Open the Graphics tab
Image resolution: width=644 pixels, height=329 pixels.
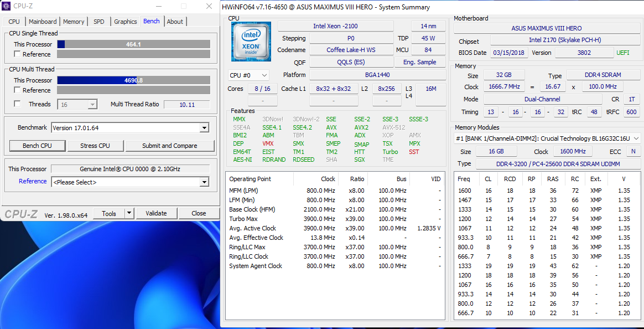[x=125, y=22]
